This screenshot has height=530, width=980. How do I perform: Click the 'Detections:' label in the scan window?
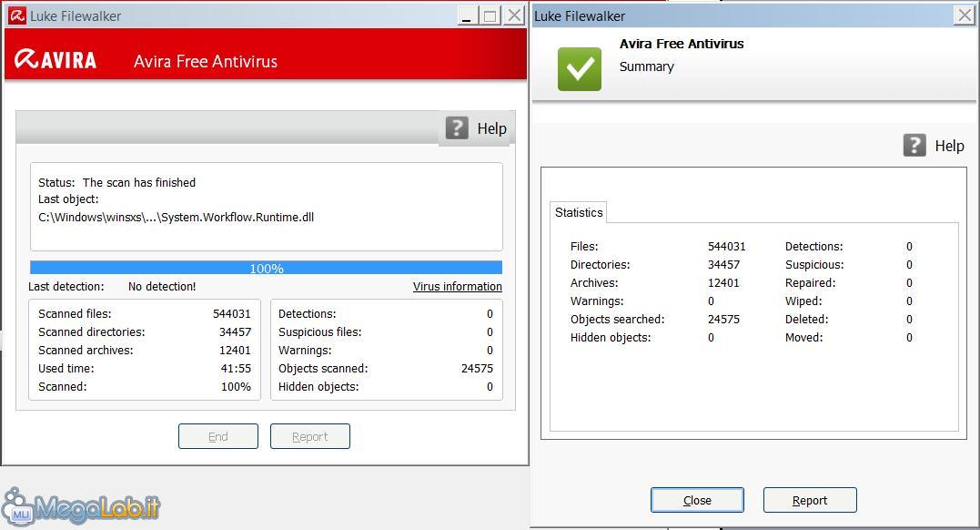click(308, 313)
